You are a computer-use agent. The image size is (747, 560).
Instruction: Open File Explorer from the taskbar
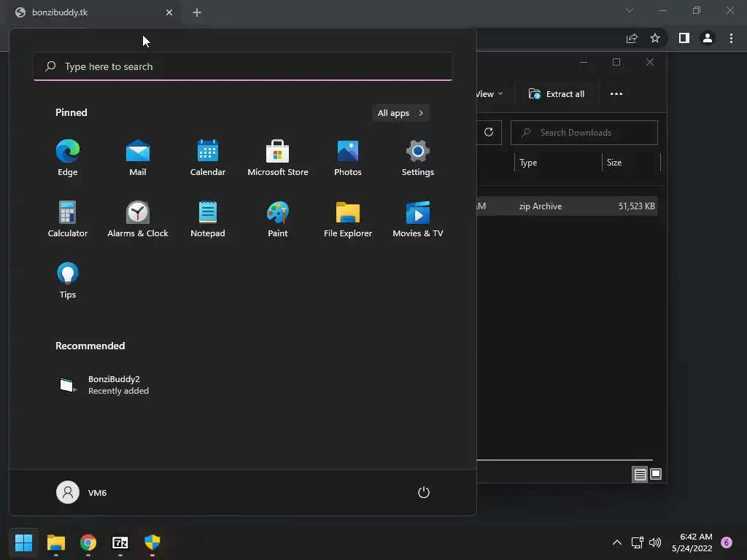click(x=55, y=542)
